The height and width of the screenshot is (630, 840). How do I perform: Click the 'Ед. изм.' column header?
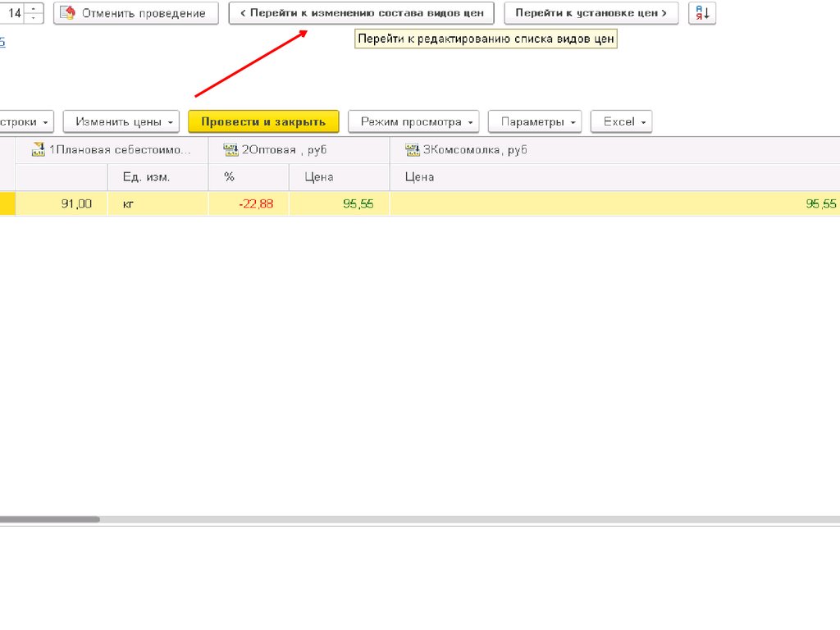(x=146, y=177)
